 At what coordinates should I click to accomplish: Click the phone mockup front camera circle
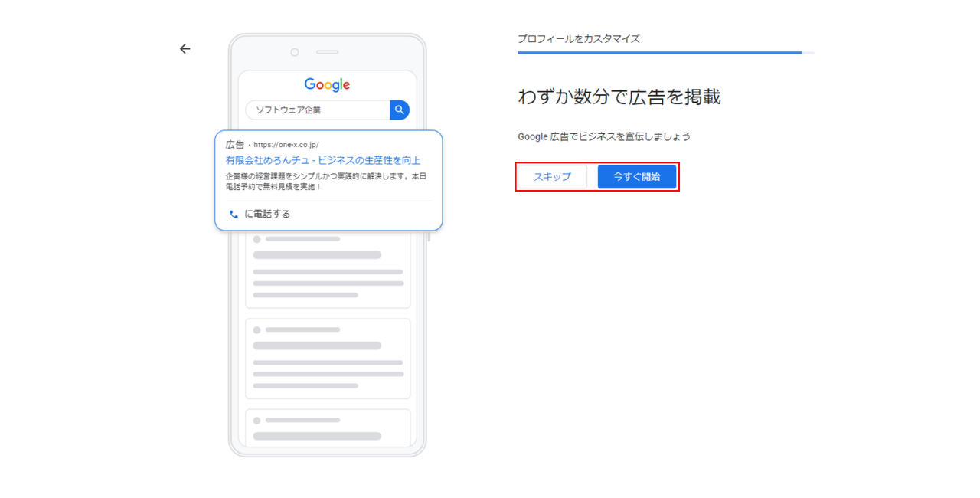pos(295,52)
